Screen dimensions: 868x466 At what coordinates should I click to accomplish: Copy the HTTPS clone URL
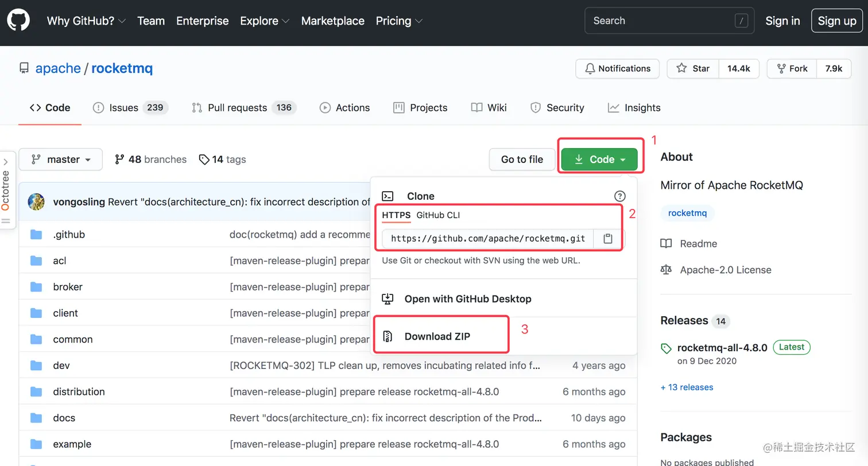click(608, 238)
